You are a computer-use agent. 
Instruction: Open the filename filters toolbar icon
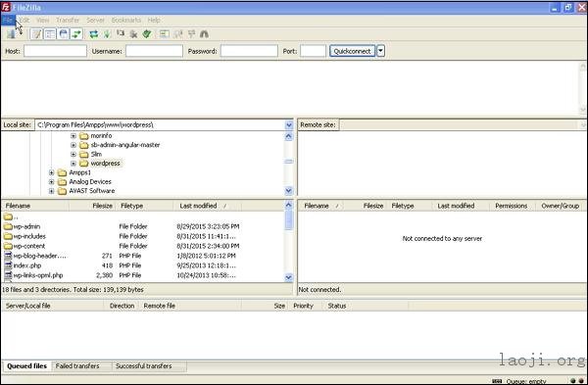[x=165, y=34]
